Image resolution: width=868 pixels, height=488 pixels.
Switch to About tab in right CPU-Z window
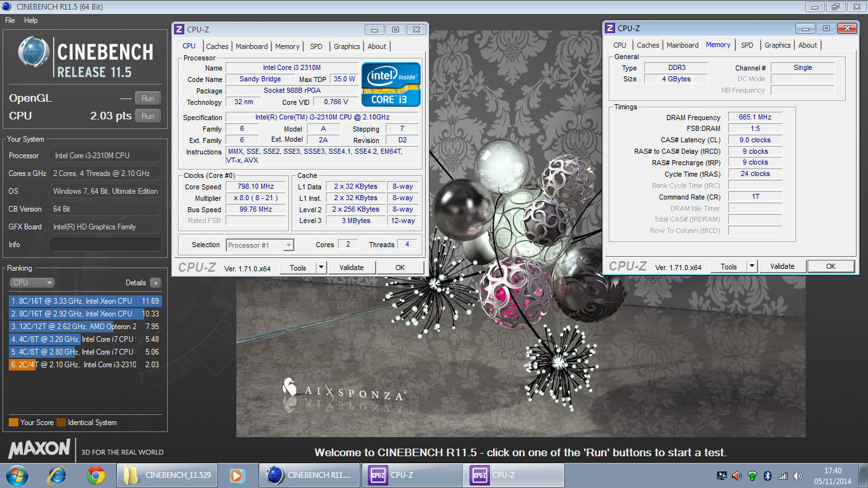tap(808, 45)
